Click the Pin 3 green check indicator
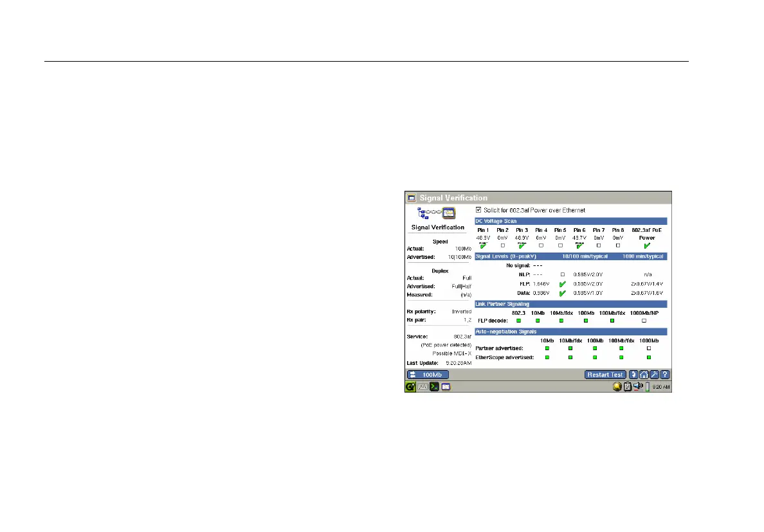Viewport: 764px width, 532px height. 522,245
